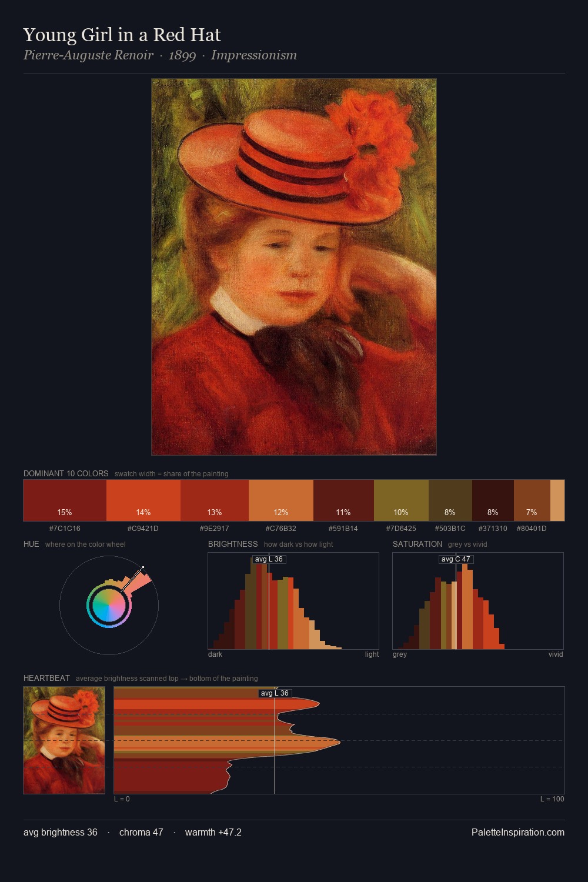This screenshot has width=588, height=882.
Task: Click the Pierre-Auguste Renoir subtitle line
Action: point(160,55)
